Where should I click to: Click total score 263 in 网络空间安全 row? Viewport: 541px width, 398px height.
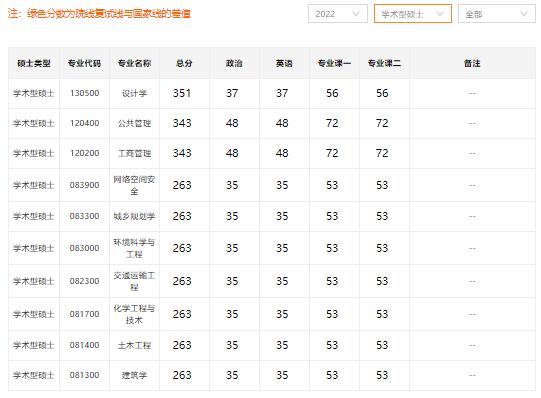tap(182, 185)
